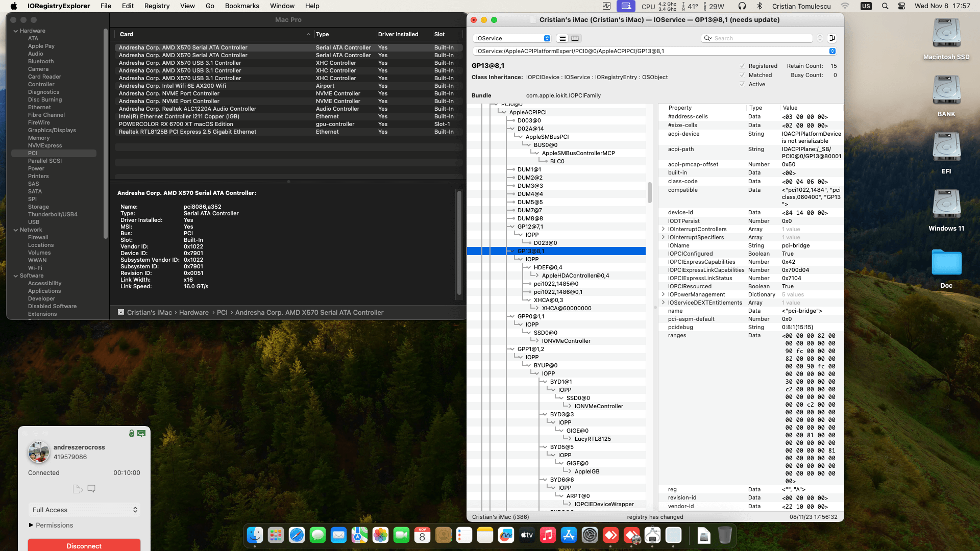Open Music from the Dock
Viewport: 980px width, 551px height.
coord(548,535)
